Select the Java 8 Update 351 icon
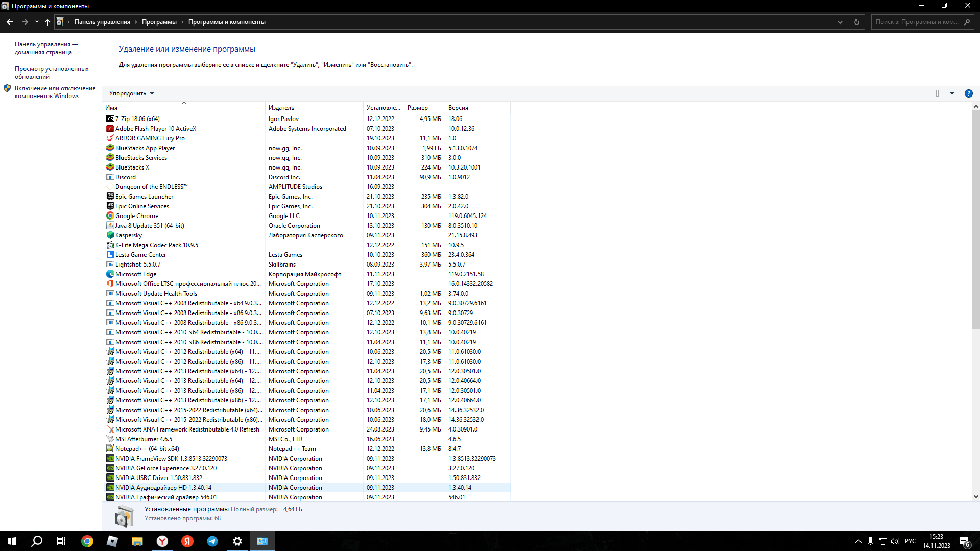The height and width of the screenshot is (551, 980). click(x=110, y=226)
